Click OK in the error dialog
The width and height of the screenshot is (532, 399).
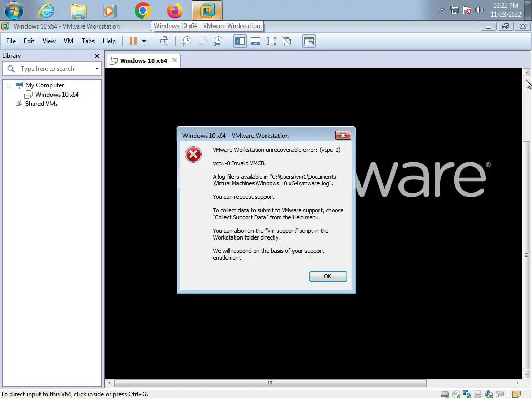tap(328, 276)
